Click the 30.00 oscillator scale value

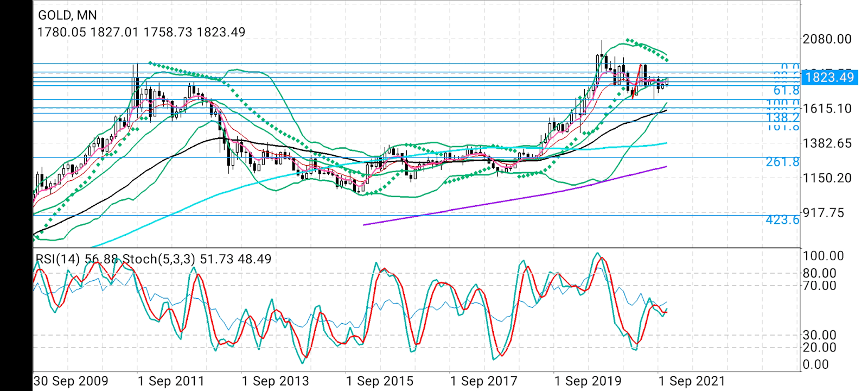tap(820, 335)
